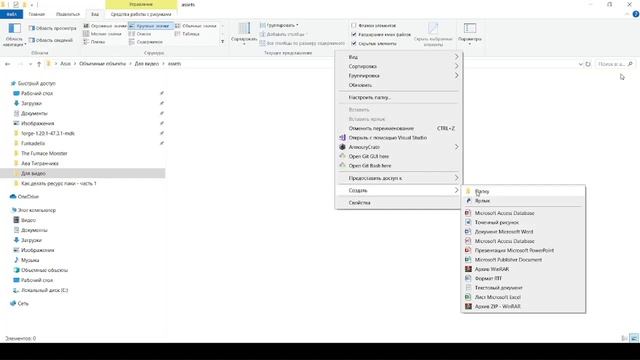Expand Сортировка submenu arrow

point(456,66)
